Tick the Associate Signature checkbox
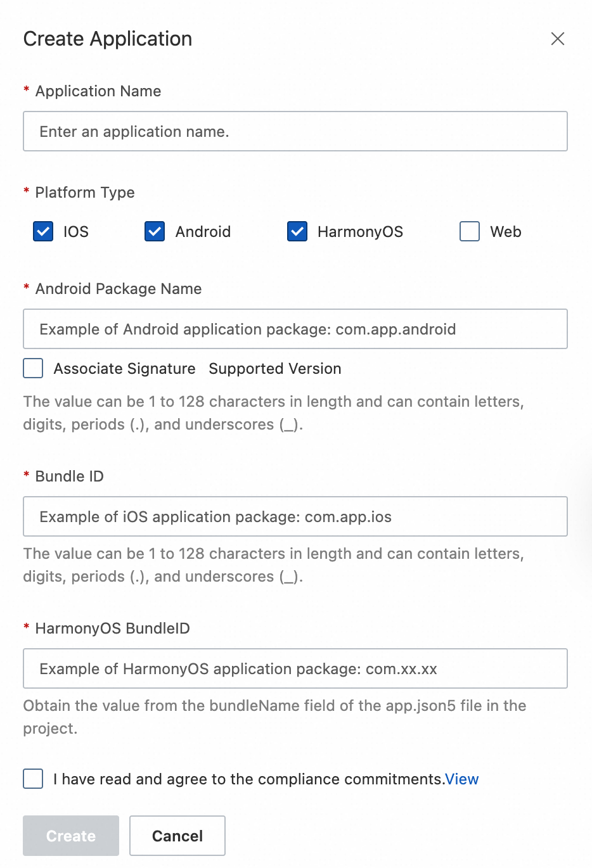The height and width of the screenshot is (868, 592). [33, 369]
